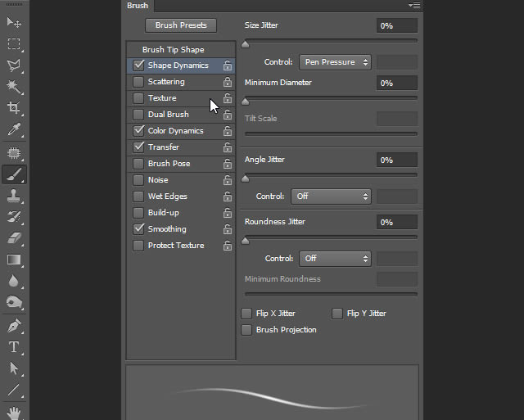Image resolution: width=524 pixels, height=420 pixels.
Task: Select the Blur tool
Action: pos(14,281)
